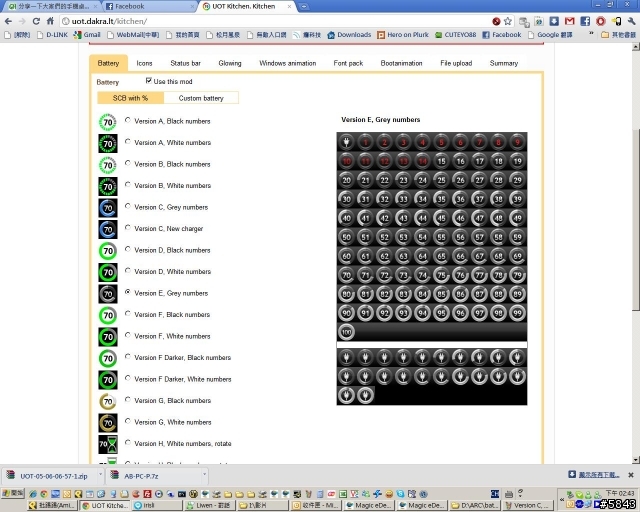
Task: Expand the bookmarks bar overflow chevron
Action: (x=591, y=34)
